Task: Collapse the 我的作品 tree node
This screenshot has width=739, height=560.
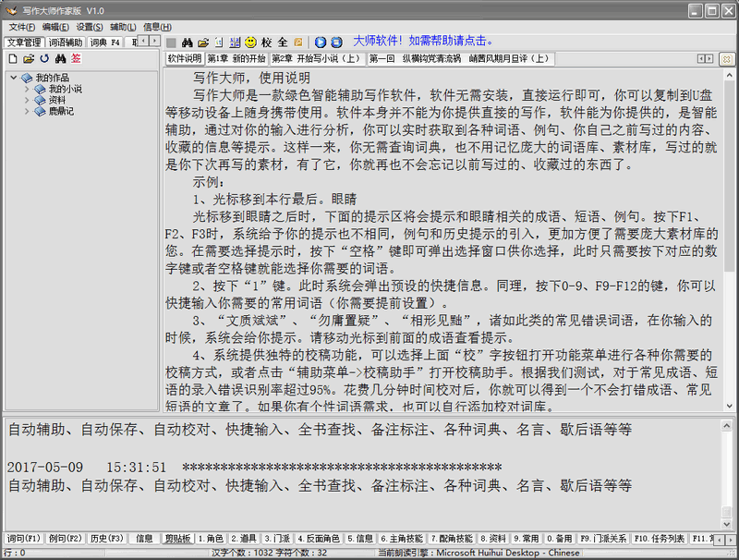Action: 14,78
